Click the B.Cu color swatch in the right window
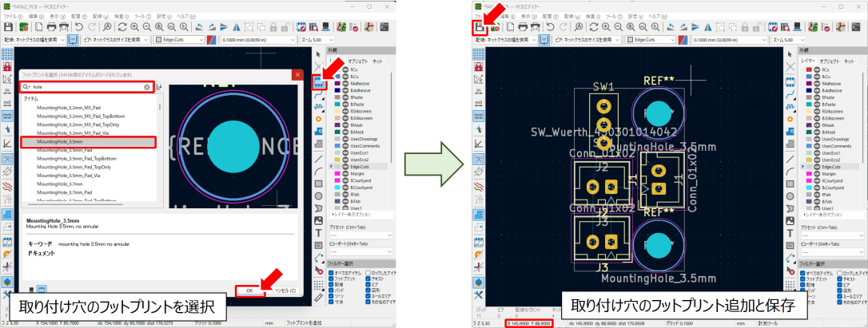 click(x=806, y=77)
